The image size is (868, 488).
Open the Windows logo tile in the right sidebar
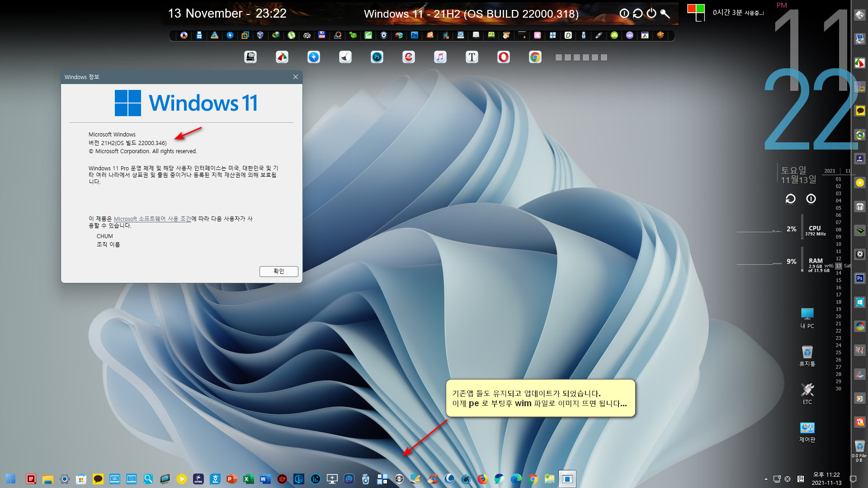click(x=860, y=302)
